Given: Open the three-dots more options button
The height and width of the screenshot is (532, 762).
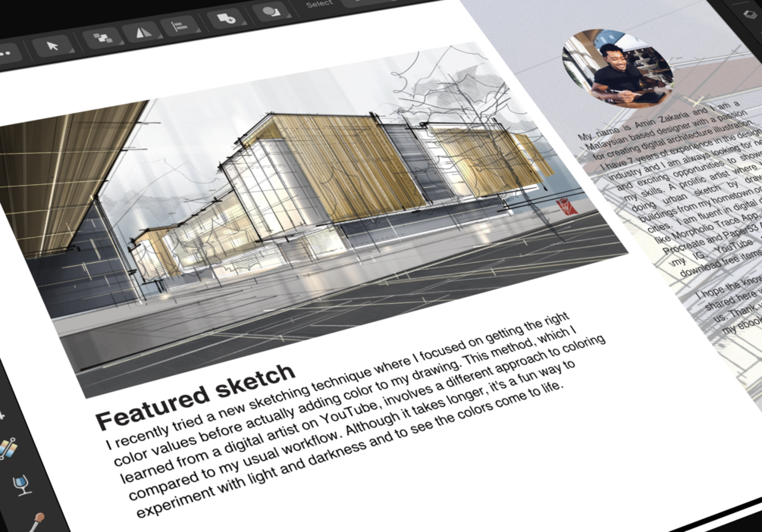Looking at the screenshot, I should 6,54.
